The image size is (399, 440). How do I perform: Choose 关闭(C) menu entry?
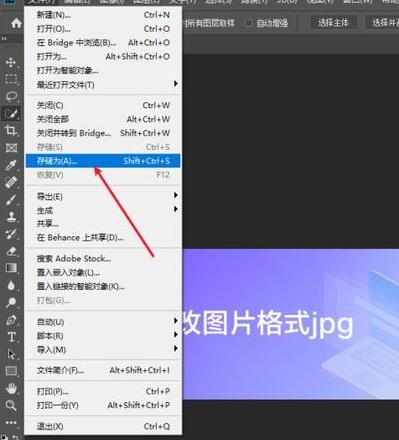pos(103,105)
